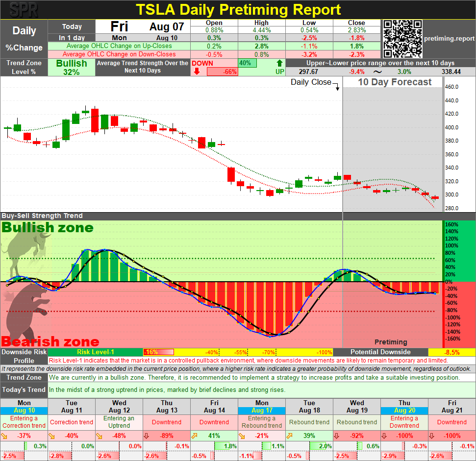Click Average OHLC Change on Up-Closes row label
This screenshot has width=476, height=461.
click(119, 46)
